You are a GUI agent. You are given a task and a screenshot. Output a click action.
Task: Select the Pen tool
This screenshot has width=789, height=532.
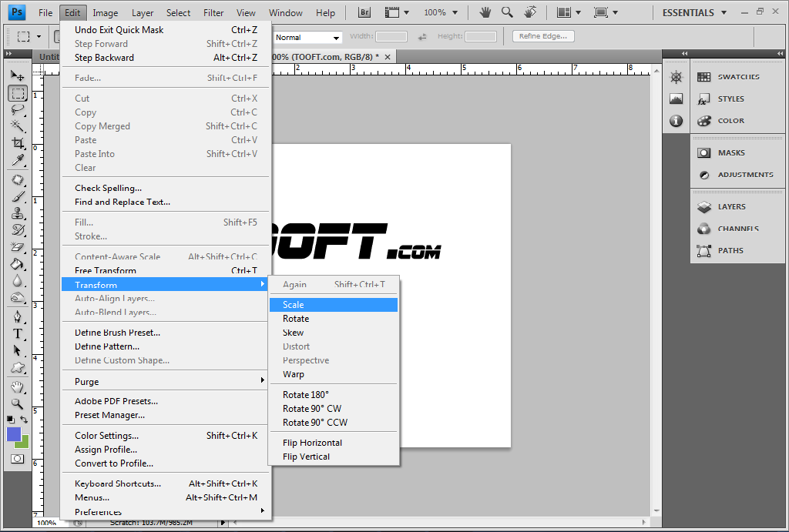18,316
